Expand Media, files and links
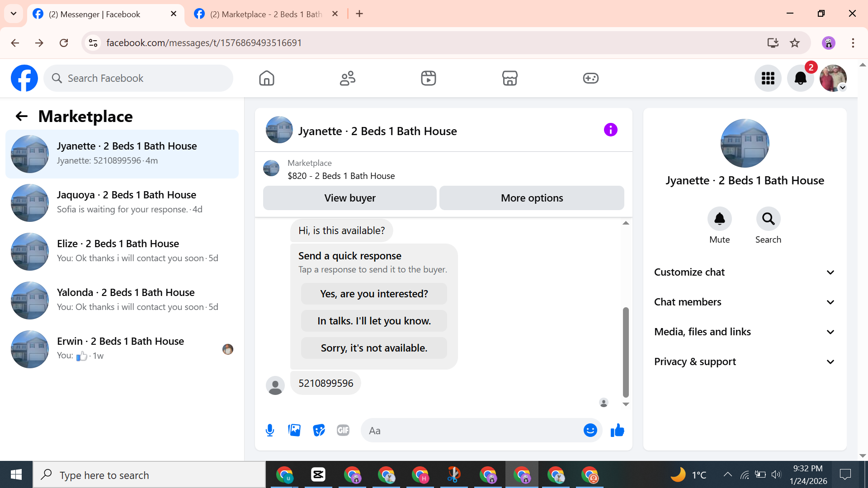The image size is (868, 488). coord(744,332)
